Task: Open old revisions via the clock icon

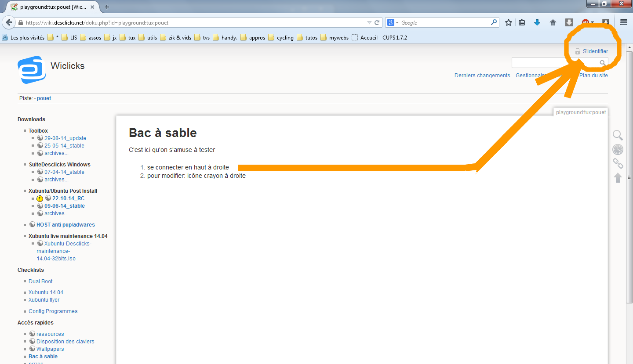Action: (x=618, y=149)
